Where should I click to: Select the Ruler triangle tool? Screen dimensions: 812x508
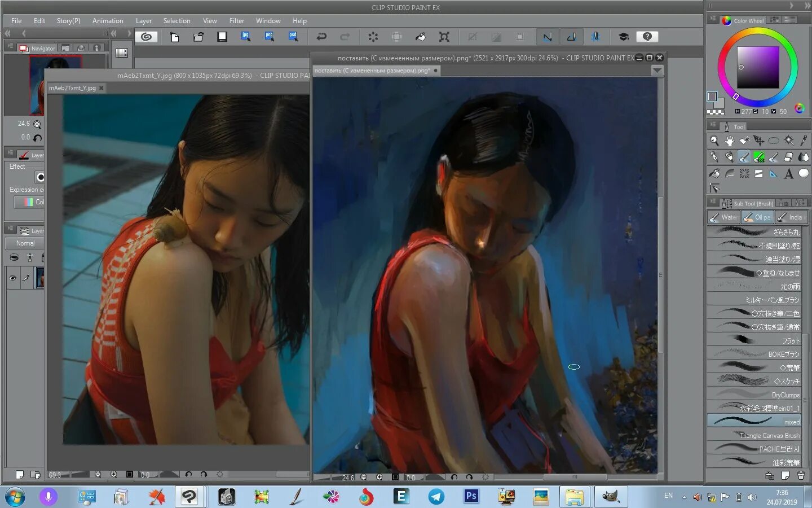coord(774,173)
